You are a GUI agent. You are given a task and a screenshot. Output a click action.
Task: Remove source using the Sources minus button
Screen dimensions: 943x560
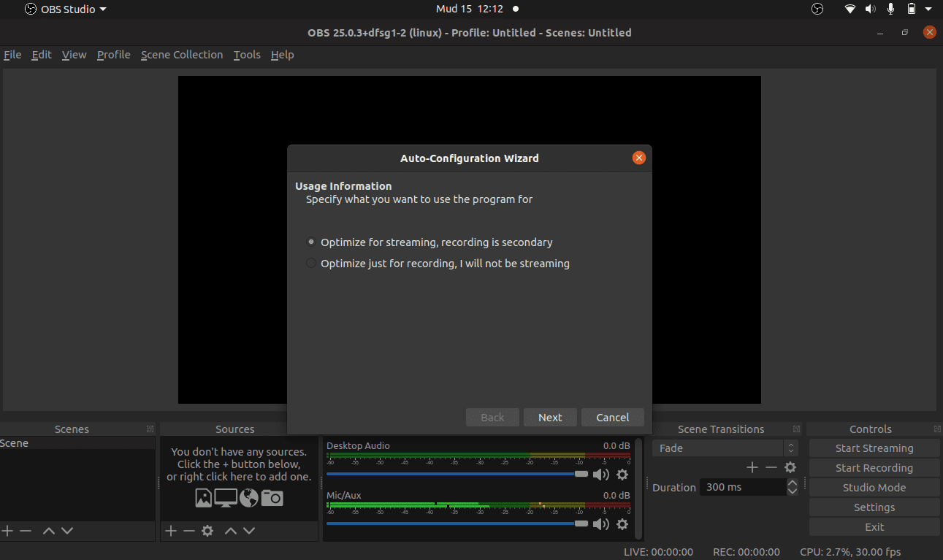click(189, 531)
